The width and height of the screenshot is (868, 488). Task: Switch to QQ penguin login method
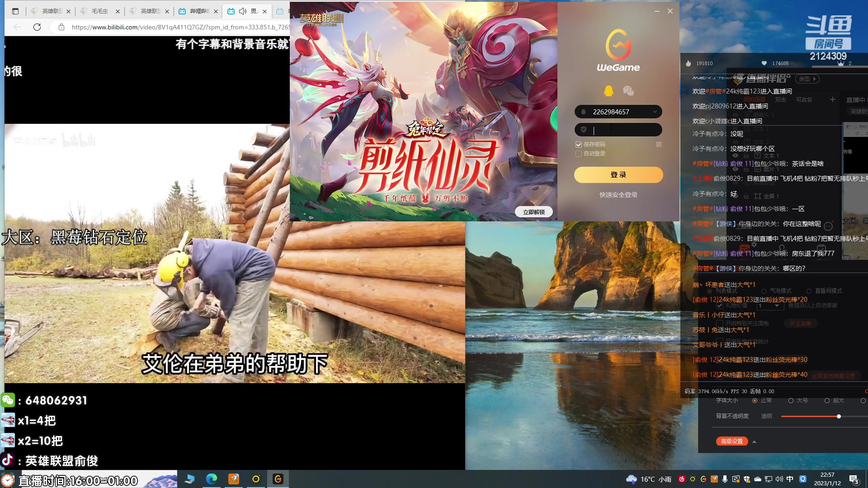point(609,91)
